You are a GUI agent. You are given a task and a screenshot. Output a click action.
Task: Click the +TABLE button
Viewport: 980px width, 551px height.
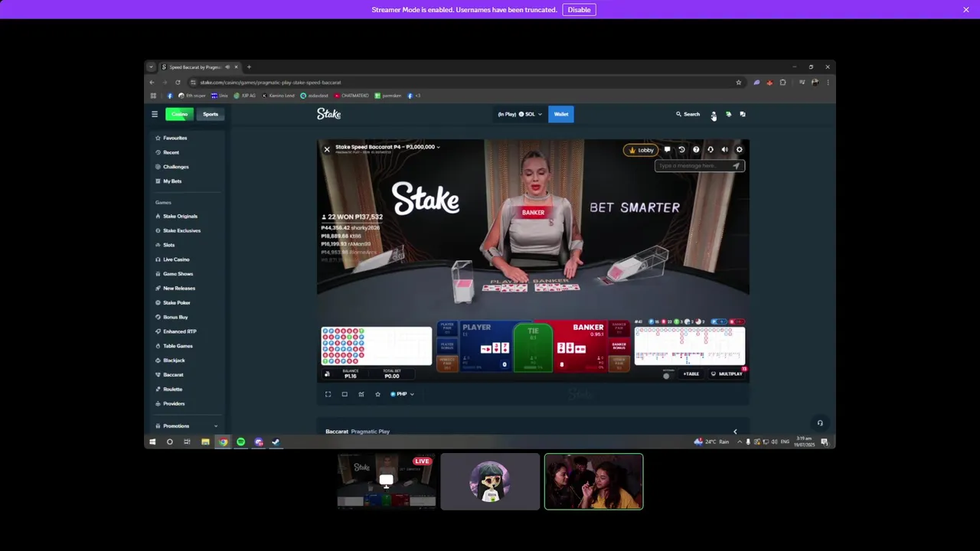[x=691, y=374]
